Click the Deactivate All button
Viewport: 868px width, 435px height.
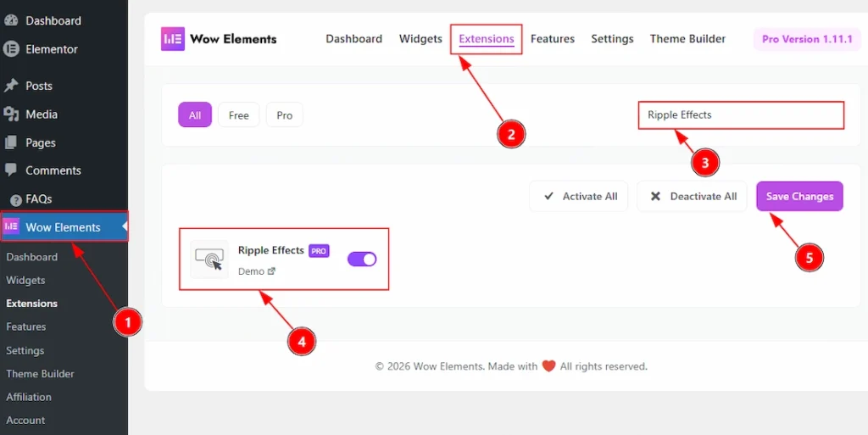coord(692,197)
